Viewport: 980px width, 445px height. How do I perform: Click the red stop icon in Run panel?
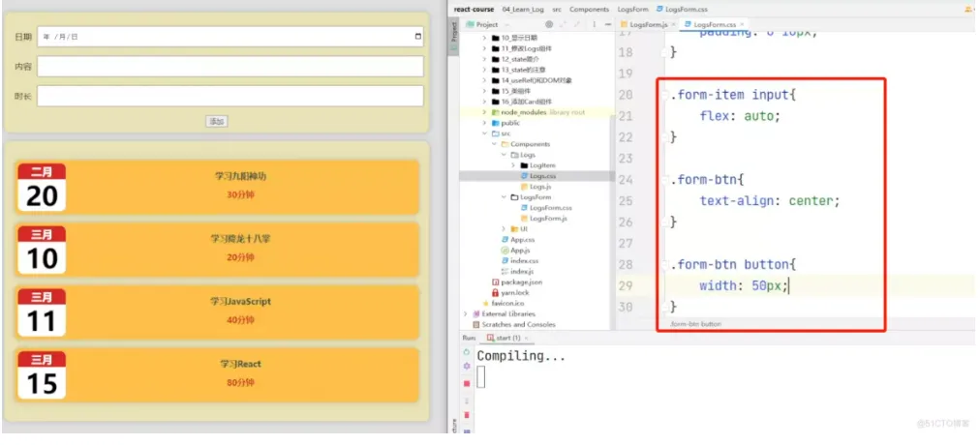click(466, 383)
